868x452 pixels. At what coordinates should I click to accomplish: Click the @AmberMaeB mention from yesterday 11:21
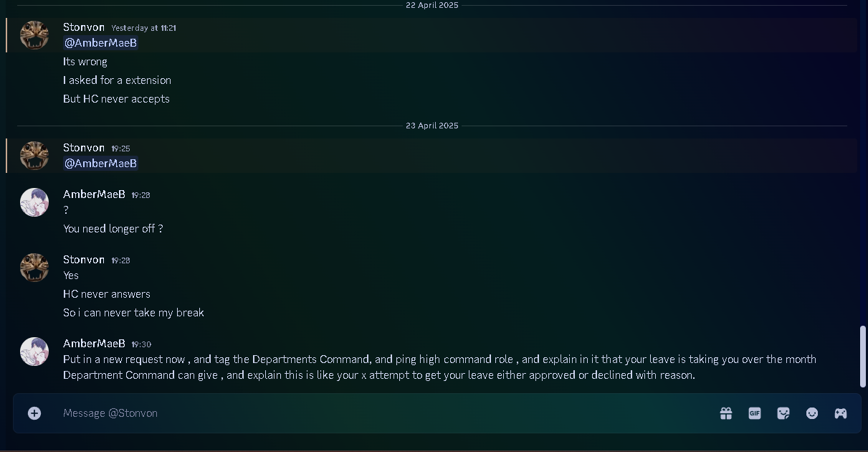(x=101, y=43)
